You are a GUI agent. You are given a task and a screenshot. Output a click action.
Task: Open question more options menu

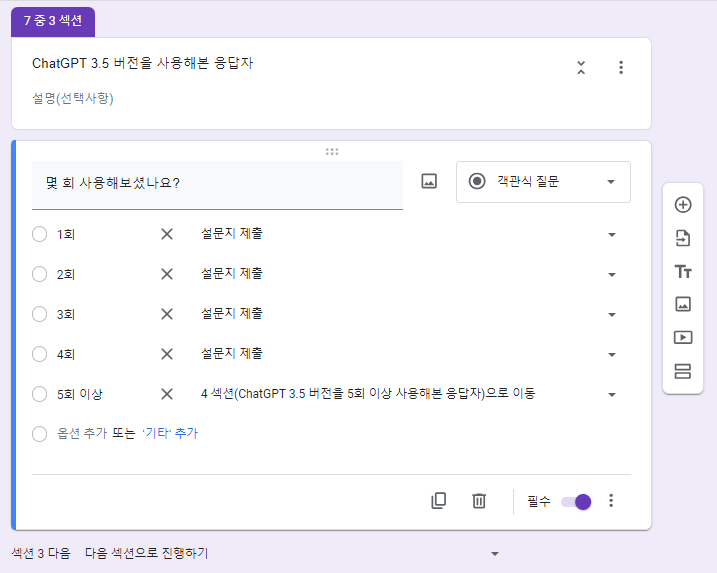(x=611, y=501)
